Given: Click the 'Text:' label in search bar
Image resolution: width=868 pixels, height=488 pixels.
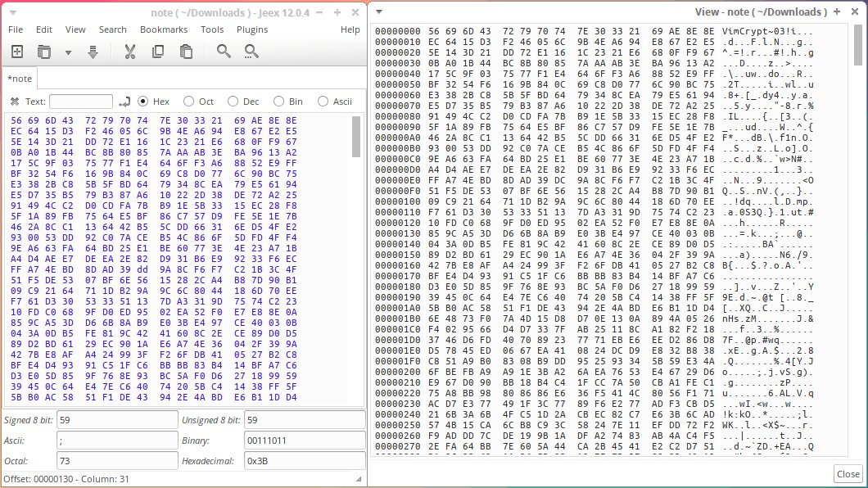Looking at the screenshot, I should point(35,102).
